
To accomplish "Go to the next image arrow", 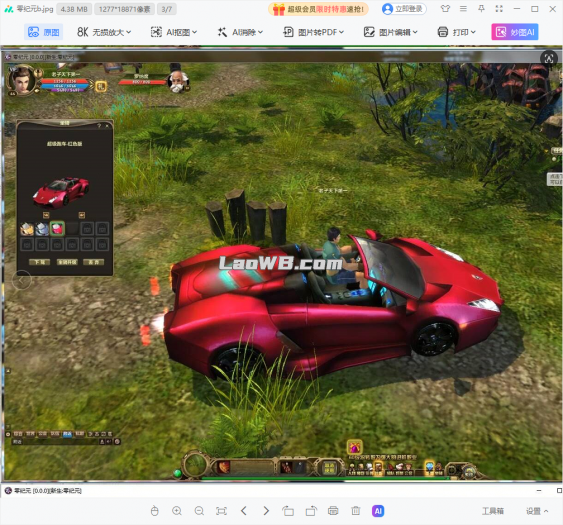I will [x=266, y=511].
